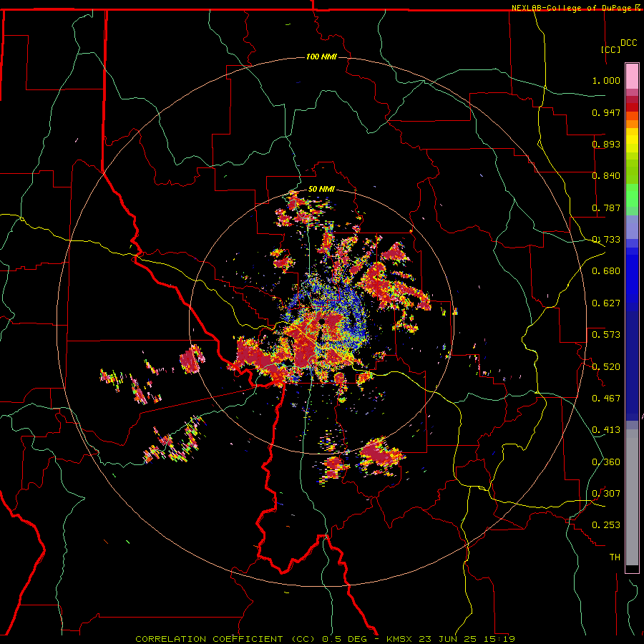This screenshot has height=644, width=644.
Task: Click the 0.840 color scale value
Action: [x=606, y=176]
